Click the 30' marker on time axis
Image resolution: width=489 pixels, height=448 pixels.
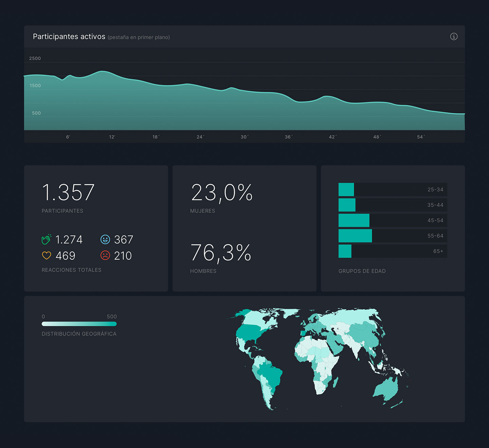(x=244, y=137)
